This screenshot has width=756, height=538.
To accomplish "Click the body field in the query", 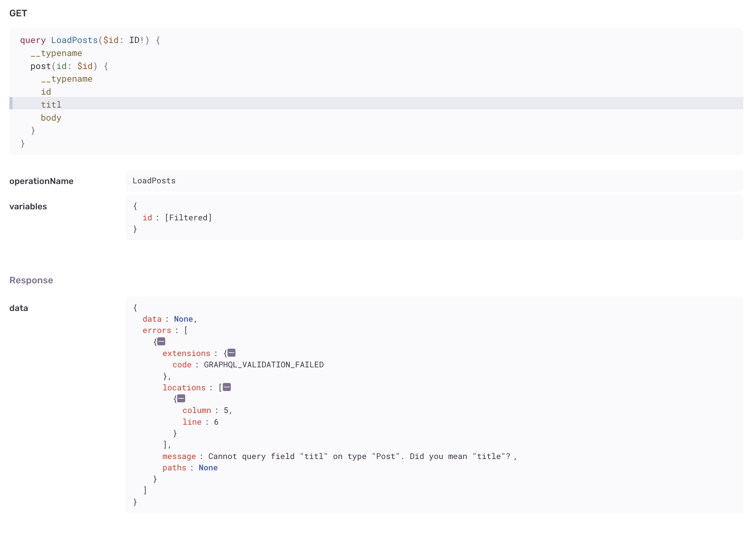I will click(51, 118).
